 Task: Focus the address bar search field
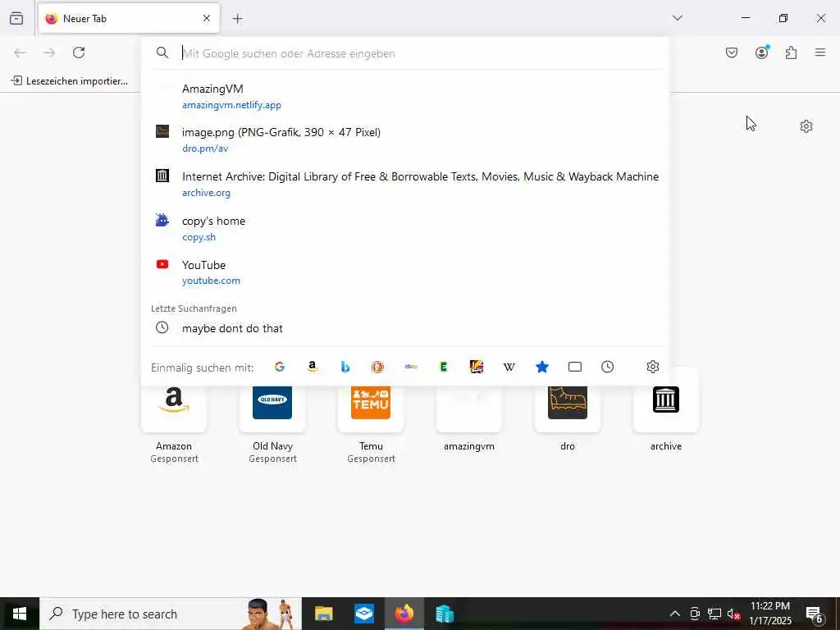[x=407, y=53]
